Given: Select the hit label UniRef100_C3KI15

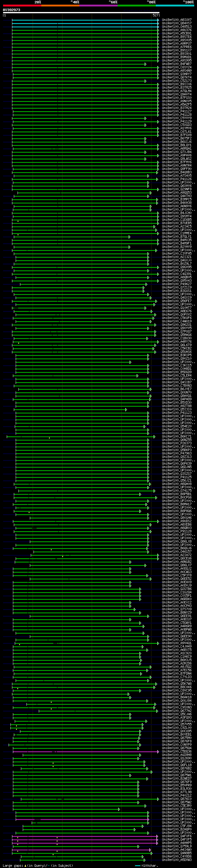Looking at the screenshot, I should point(176,365).
